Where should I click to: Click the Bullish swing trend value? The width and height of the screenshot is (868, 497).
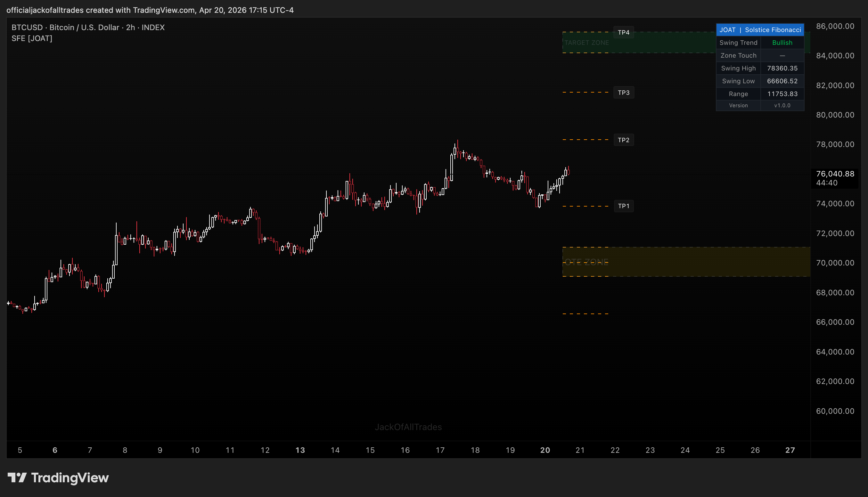click(x=782, y=43)
